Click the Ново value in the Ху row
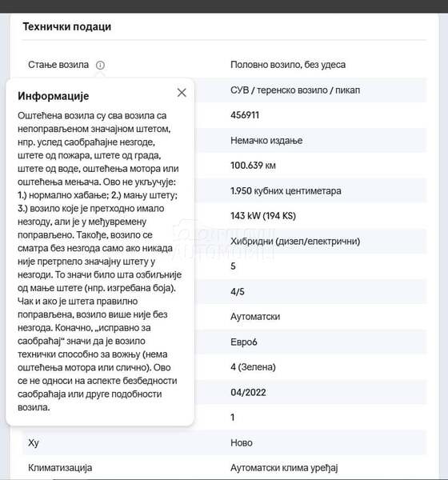The image size is (448, 480). pos(242,442)
